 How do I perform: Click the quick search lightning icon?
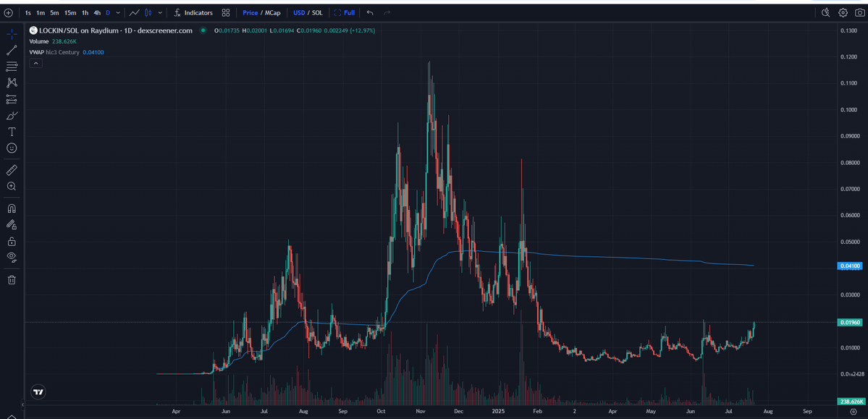coord(826,12)
